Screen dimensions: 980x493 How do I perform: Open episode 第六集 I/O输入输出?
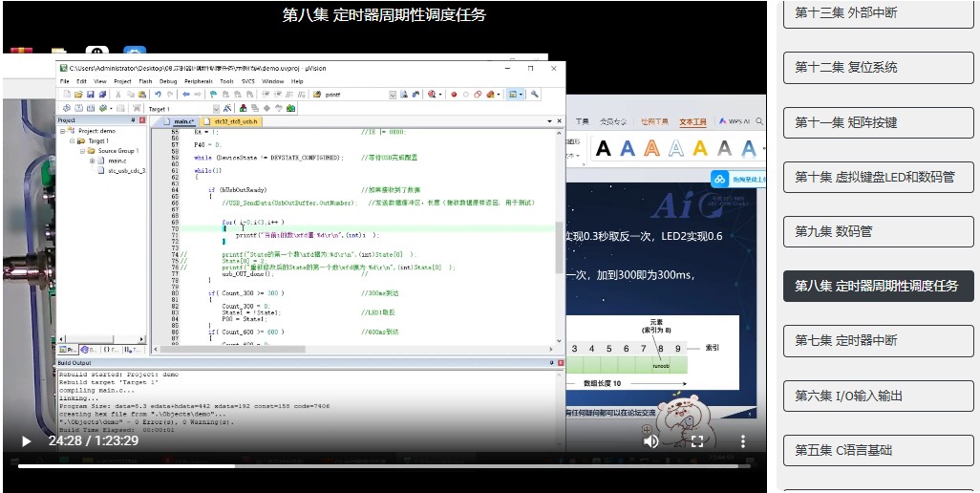pos(878,396)
